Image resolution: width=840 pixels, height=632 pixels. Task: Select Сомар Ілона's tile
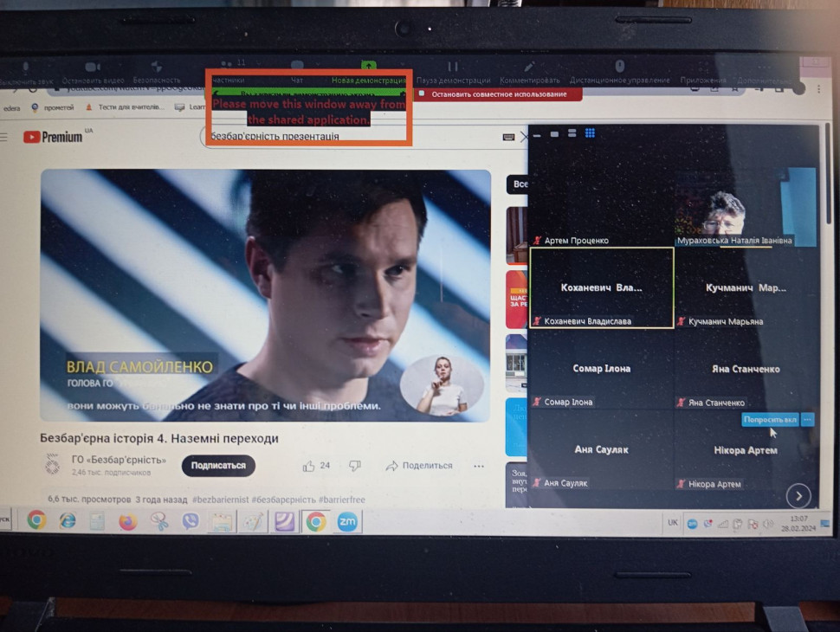pos(602,369)
